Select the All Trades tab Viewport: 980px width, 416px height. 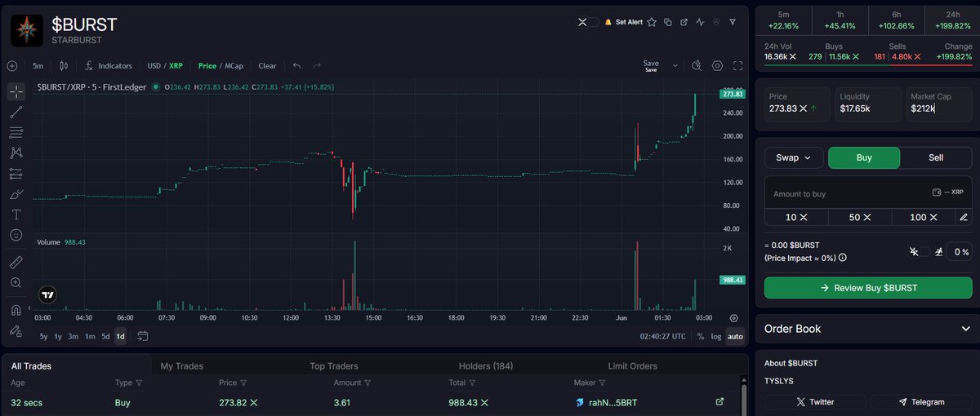tap(31, 366)
